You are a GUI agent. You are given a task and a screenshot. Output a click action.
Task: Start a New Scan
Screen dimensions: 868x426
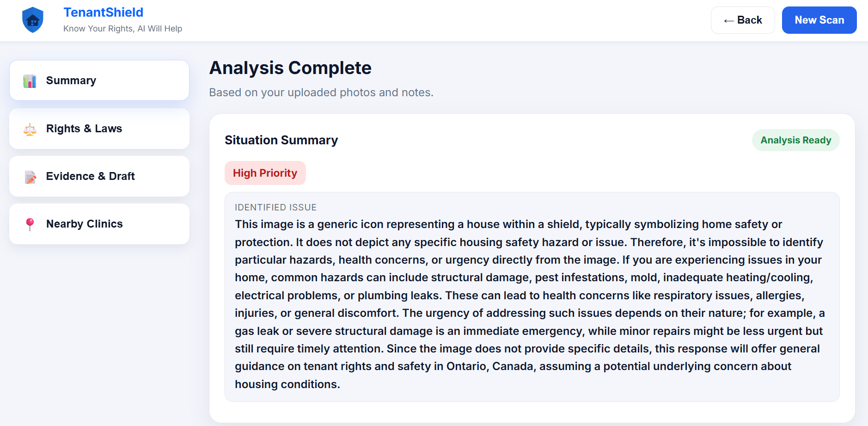point(819,20)
